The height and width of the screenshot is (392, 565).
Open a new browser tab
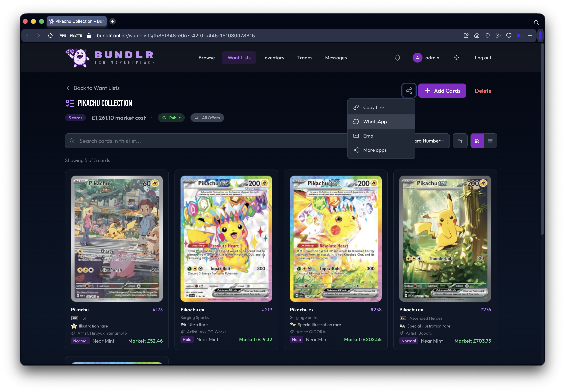click(x=113, y=21)
